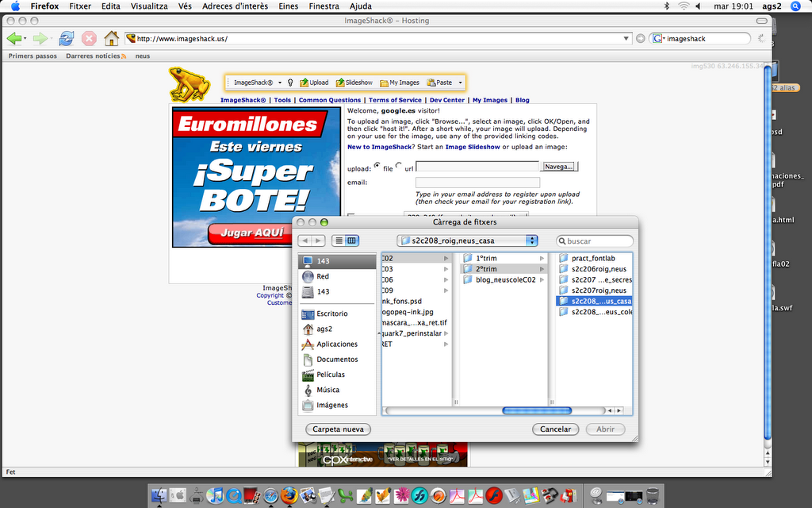812x508 pixels.
Task: Open the back button history dropdown arrow
Action: point(25,39)
